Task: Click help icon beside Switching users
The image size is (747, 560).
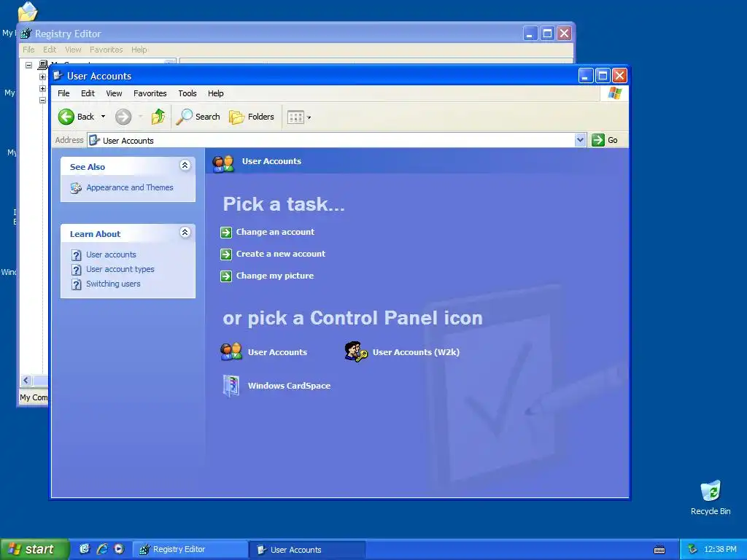Action: [76, 285]
